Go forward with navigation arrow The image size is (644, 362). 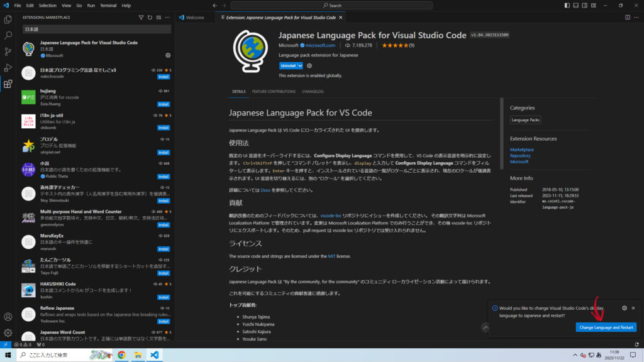point(224,5)
